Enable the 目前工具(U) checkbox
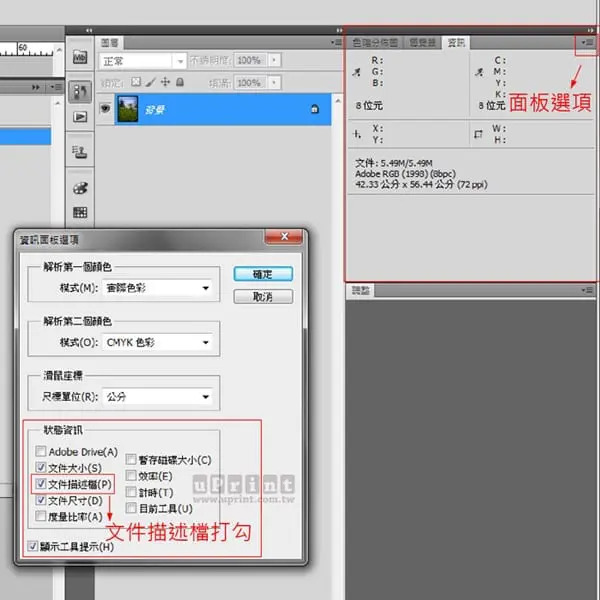This screenshot has height=600, width=600. [x=131, y=508]
